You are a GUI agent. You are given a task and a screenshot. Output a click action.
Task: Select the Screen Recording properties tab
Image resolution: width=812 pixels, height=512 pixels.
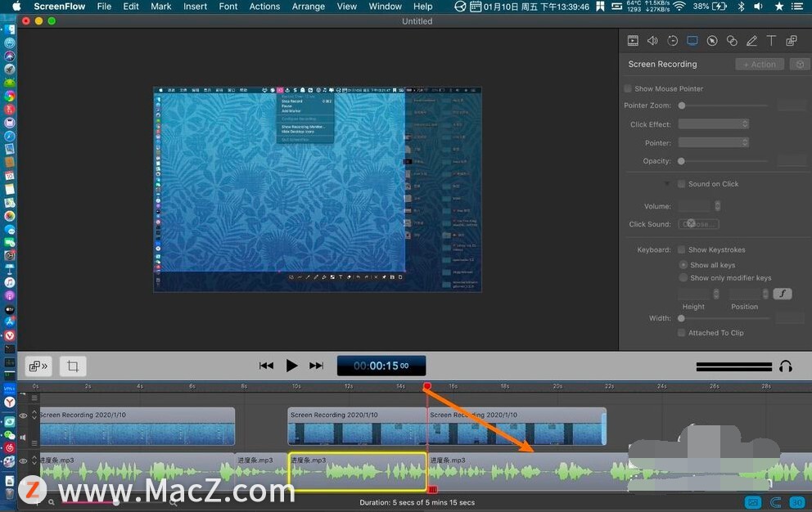[x=692, y=41]
